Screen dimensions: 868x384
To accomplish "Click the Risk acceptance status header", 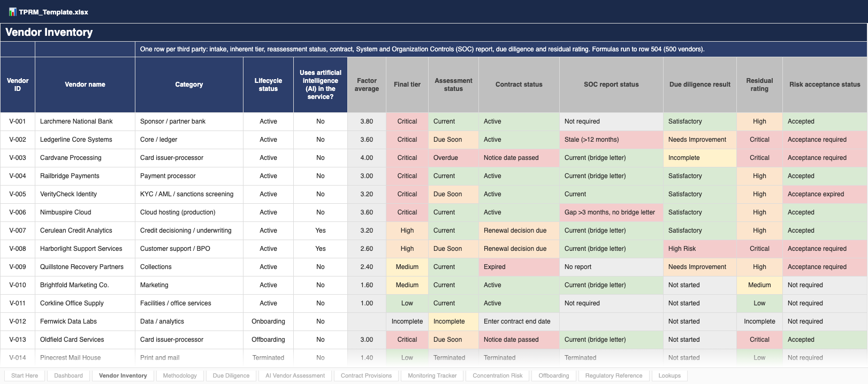I will point(825,85).
